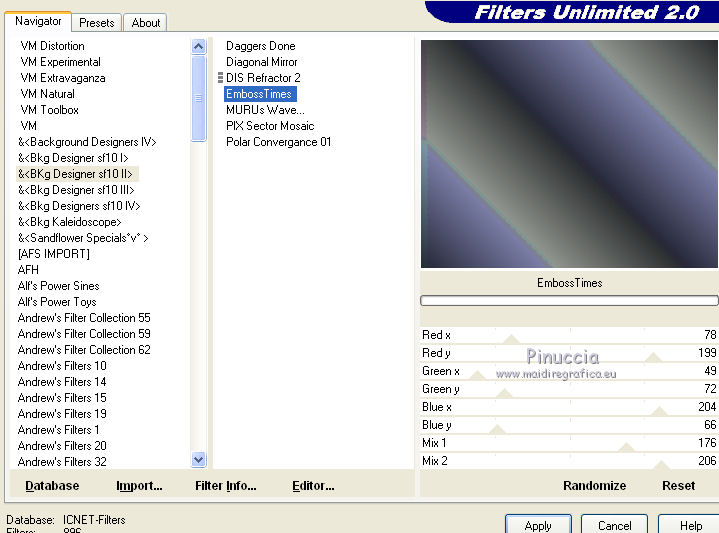The width and height of the screenshot is (719, 533).
Task: Select &<Bkg Designer sf10 I> category
Action: tap(73, 158)
